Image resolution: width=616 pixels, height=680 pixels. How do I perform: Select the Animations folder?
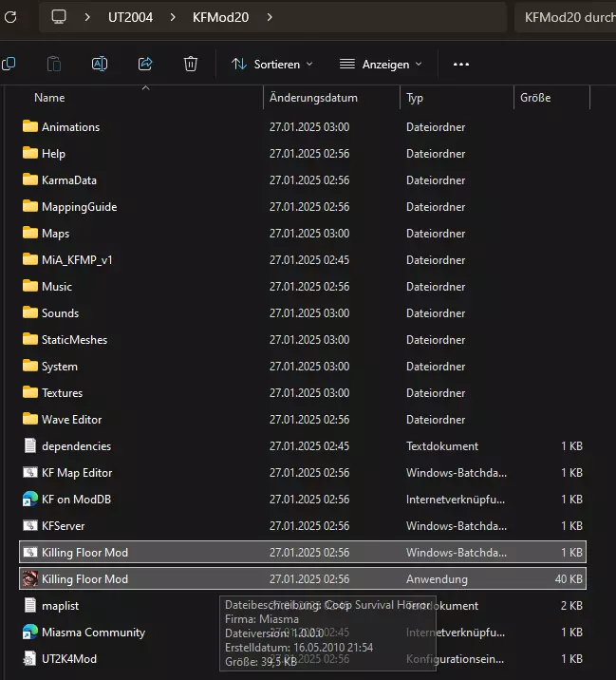pos(70,126)
